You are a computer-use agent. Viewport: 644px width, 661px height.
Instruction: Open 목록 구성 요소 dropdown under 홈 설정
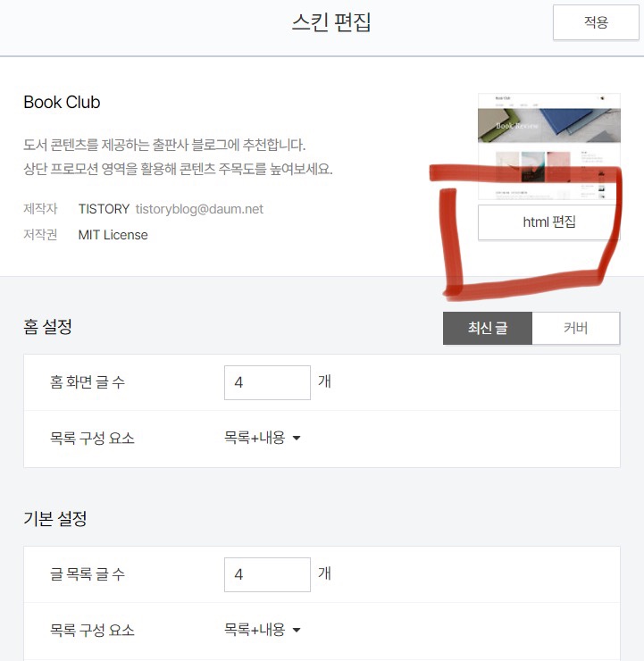point(262,438)
